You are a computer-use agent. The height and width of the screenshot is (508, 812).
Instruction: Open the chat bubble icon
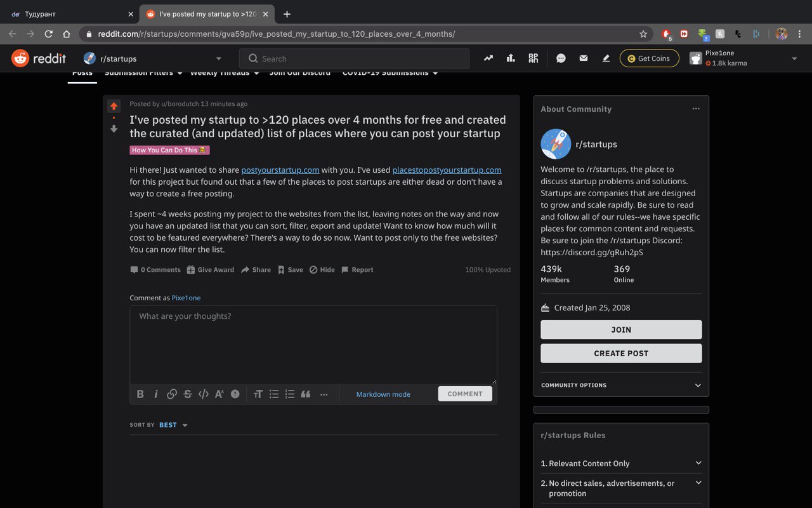561,58
